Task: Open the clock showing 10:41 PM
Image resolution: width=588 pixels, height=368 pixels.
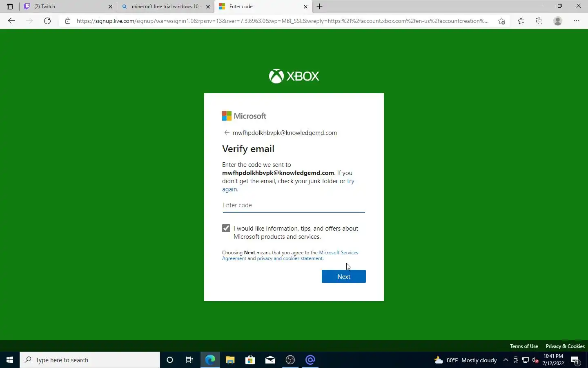Action: [x=553, y=360]
